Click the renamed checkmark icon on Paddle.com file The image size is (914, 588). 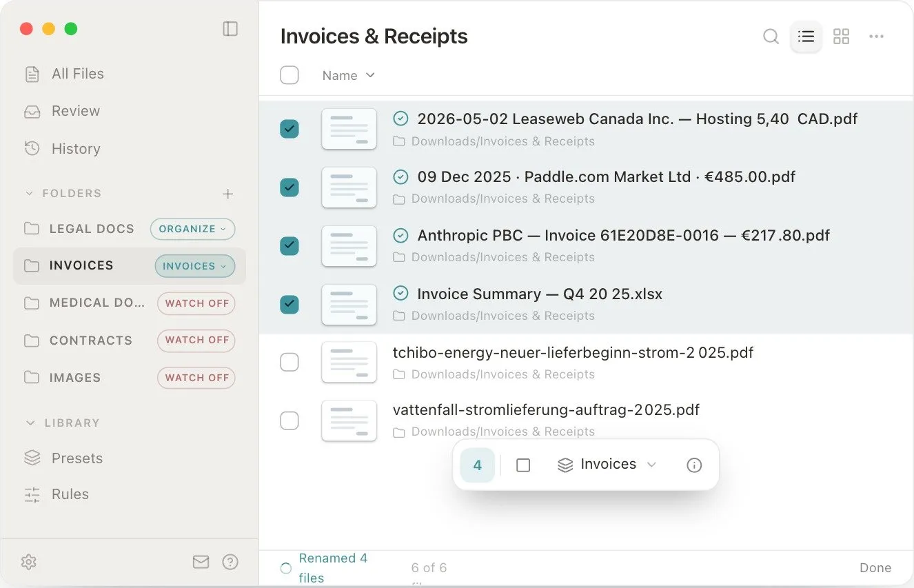[400, 177]
